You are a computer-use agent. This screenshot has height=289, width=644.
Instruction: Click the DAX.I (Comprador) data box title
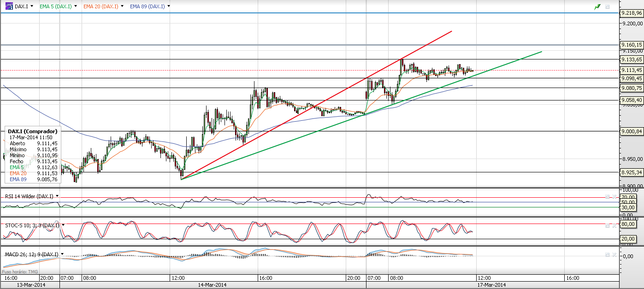[x=33, y=131]
